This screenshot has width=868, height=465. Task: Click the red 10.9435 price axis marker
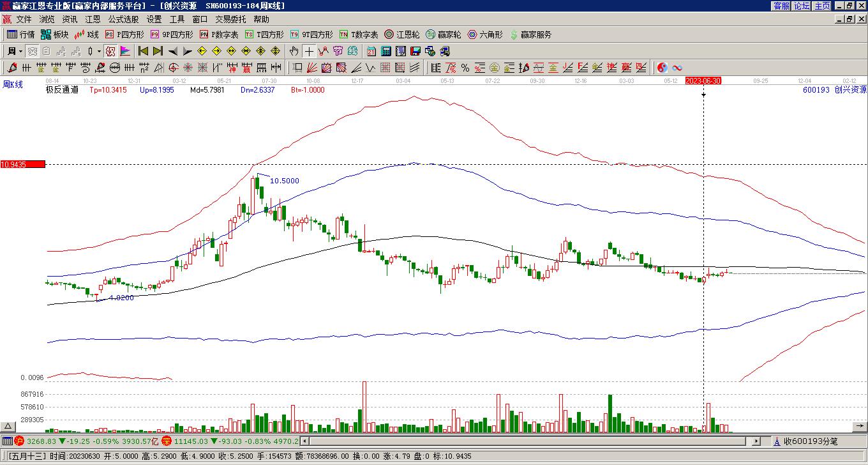pos(23,164)
